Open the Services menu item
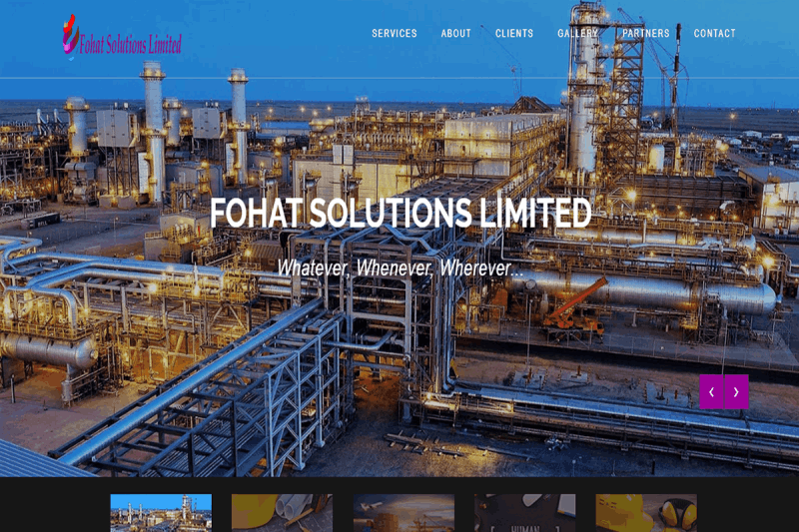799x532 pixels. pos(395,33)
